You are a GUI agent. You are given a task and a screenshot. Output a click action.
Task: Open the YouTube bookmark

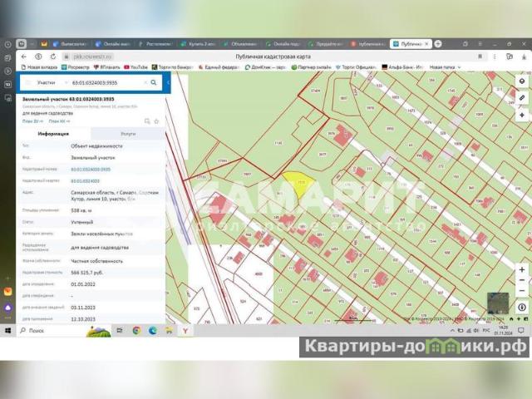click(x=135, y=67)
